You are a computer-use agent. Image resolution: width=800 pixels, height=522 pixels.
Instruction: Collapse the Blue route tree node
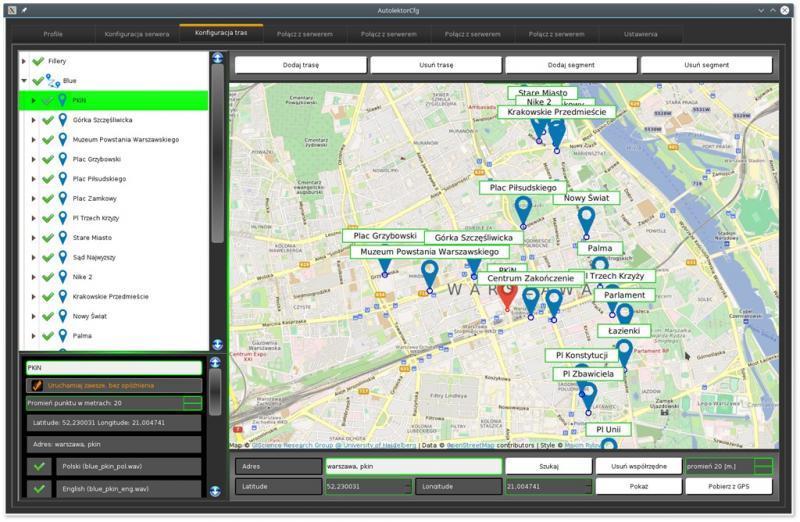coord(24,81)
